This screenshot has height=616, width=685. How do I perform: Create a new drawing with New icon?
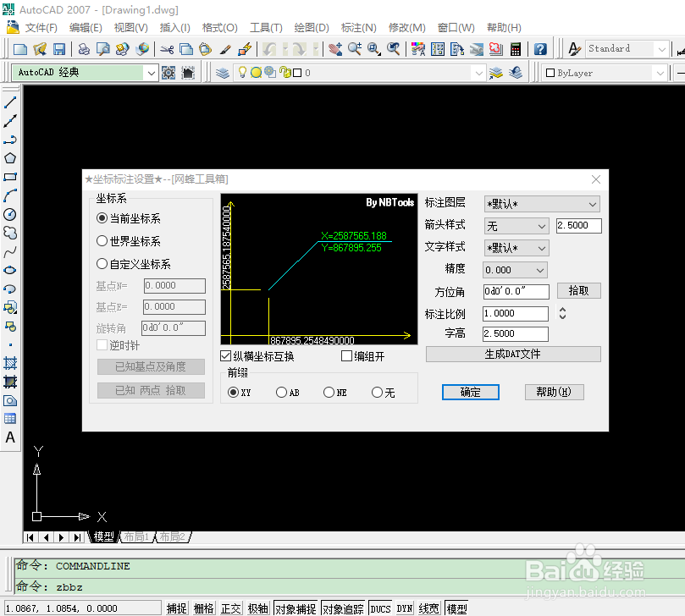[x=20, y=49]
